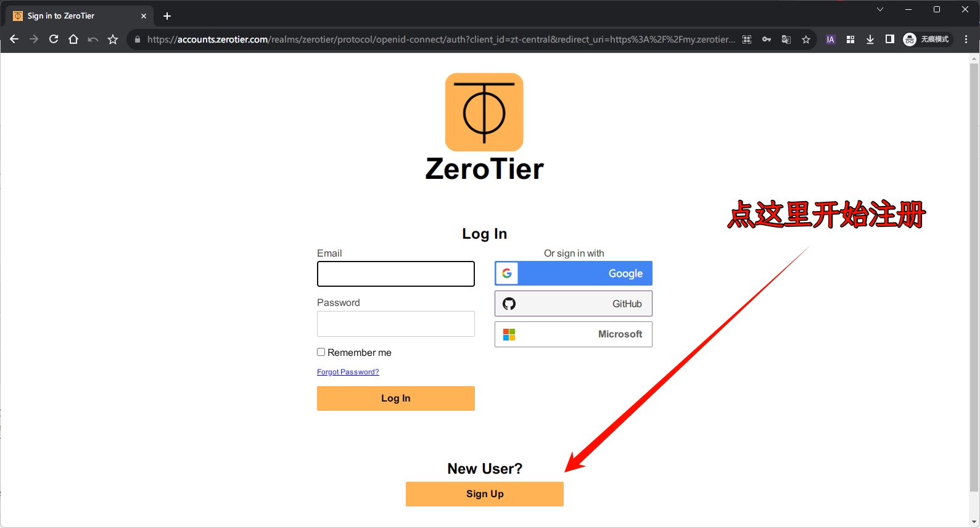Sign in with Microsoft
The width and height of the screenshot is (980, 528).
click(x=574, y=334)
